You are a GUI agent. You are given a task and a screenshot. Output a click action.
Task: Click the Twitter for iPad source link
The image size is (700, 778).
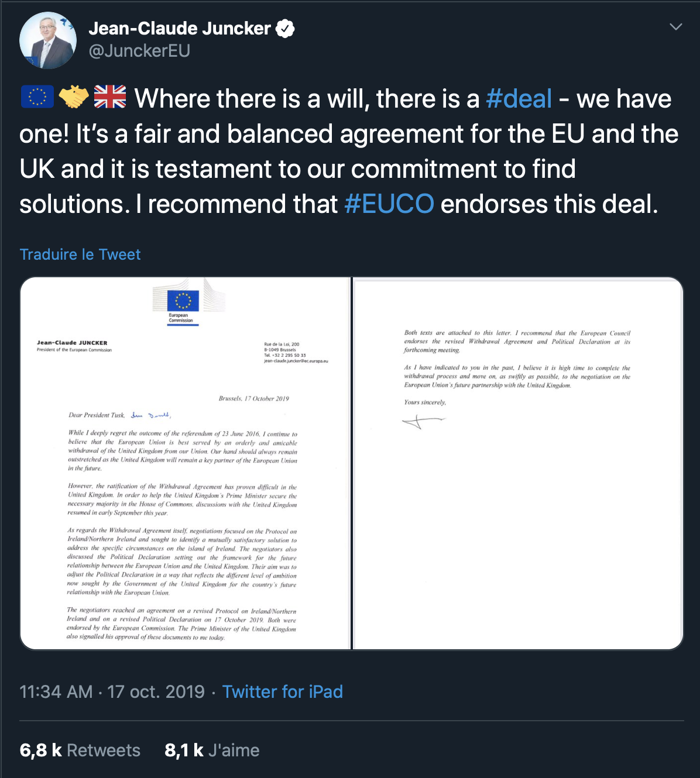[x=282, y=691]
